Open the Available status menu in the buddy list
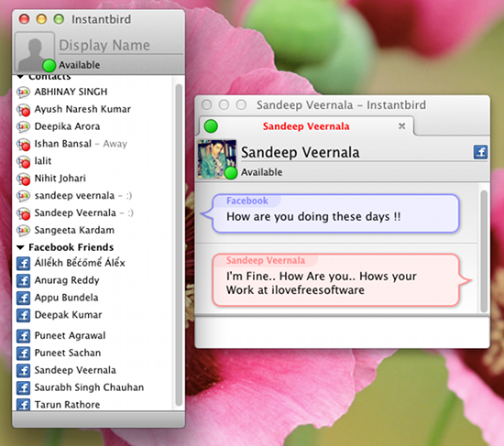The width and height of the screenshot is (504, 446). [79, 65]
